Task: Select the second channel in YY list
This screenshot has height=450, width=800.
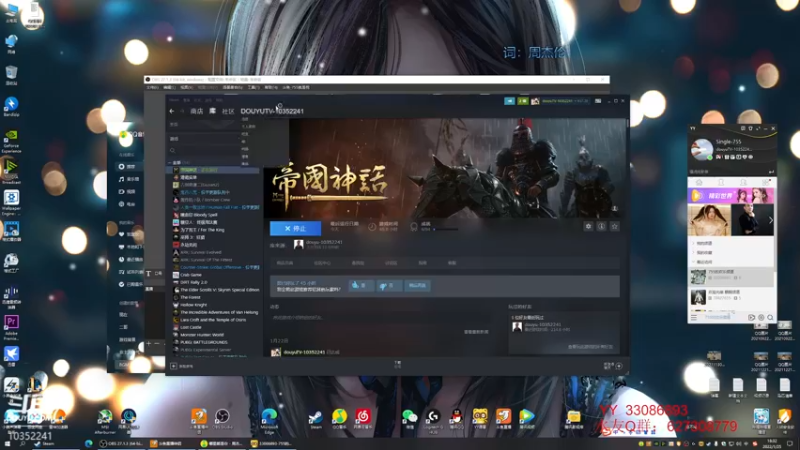Action: (x=731, y=297)
